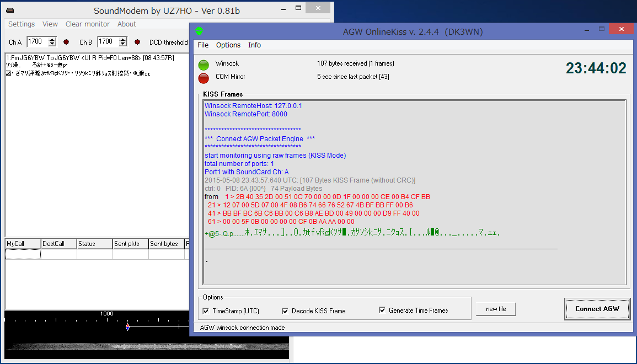
Task: Click the Status column header
Action: tap(94, 244)
